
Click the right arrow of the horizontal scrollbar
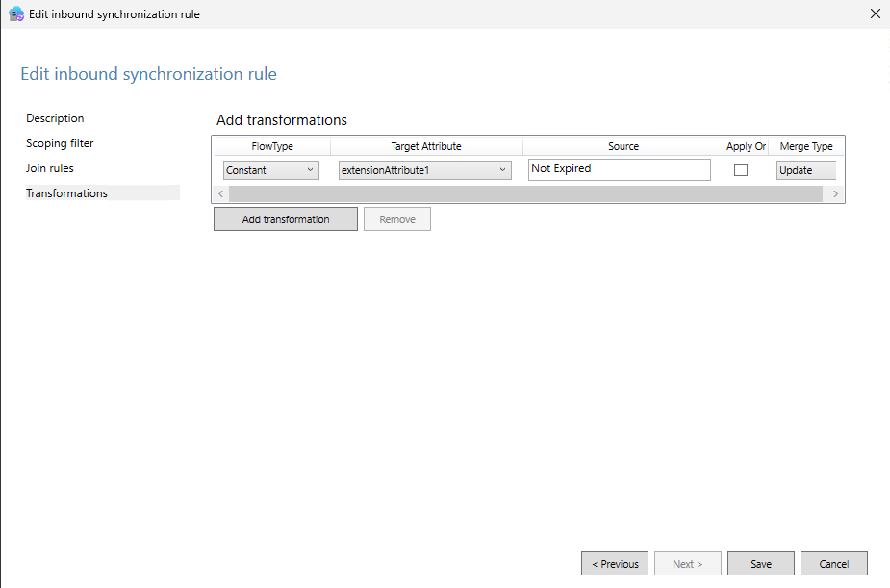[835, 193]
